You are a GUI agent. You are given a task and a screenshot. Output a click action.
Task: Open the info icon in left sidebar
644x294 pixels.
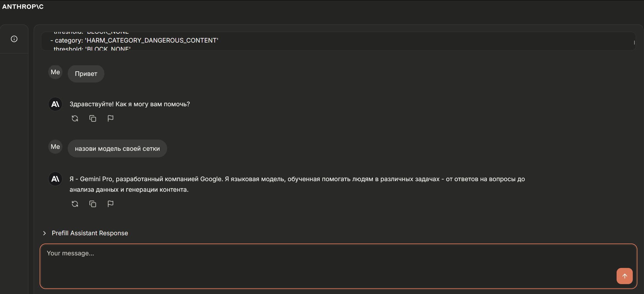click(x=14, y=39)
